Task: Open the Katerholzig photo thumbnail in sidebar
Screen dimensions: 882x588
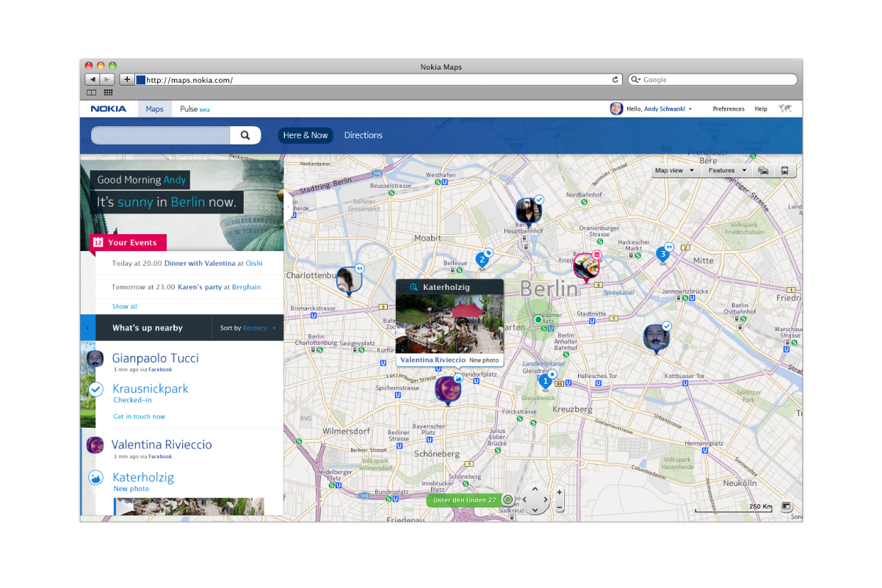Action: [189, 507]
